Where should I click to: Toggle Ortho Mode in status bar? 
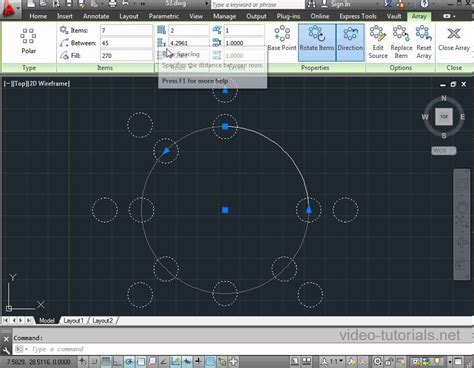point(117,361)
